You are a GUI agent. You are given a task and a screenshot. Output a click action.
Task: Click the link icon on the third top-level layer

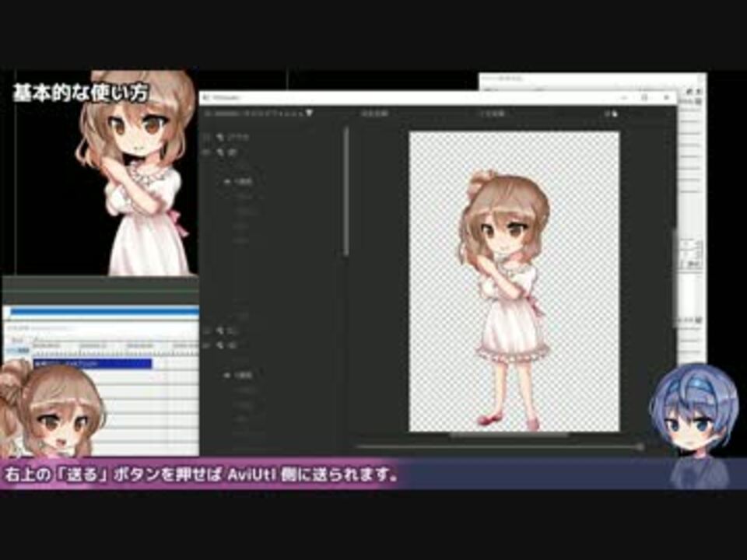(x=220, y=330)
